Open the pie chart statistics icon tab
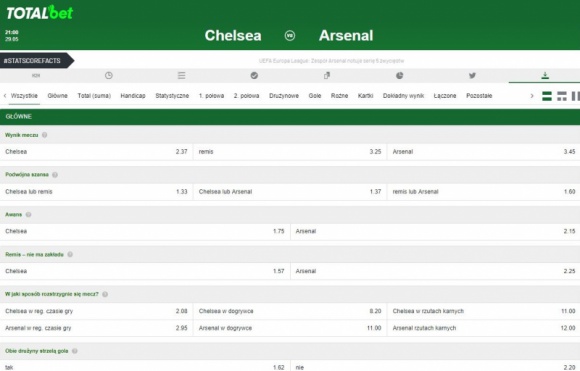Image resolution: width=580 pixels, height=371 pixels. pyautogui.click(x=399, y=75)
